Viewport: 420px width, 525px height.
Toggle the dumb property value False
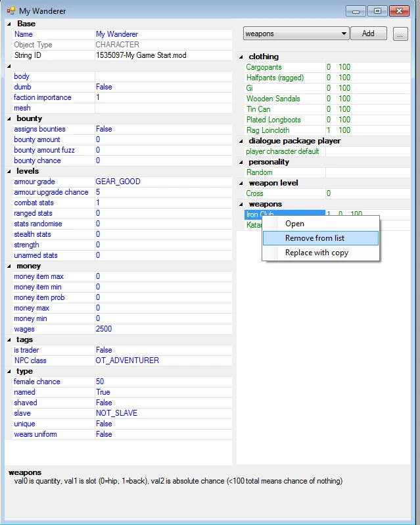(163, 87)
